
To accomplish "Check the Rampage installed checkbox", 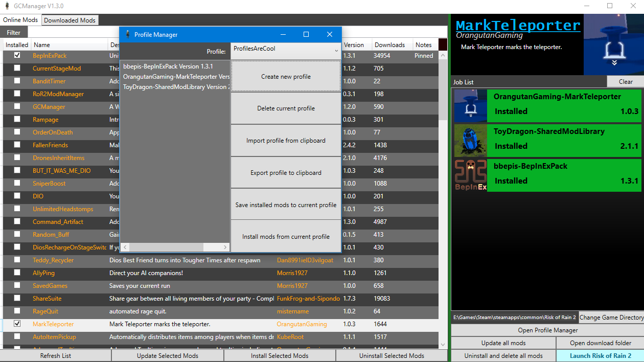I will (x=17, y=119).
